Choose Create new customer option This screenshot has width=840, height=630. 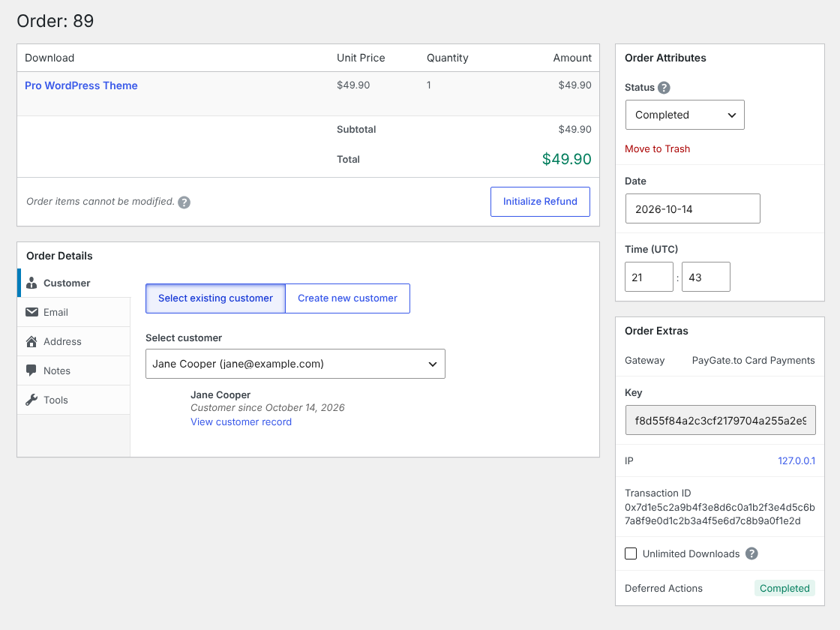pyautogui.click(x=348, y=298)
